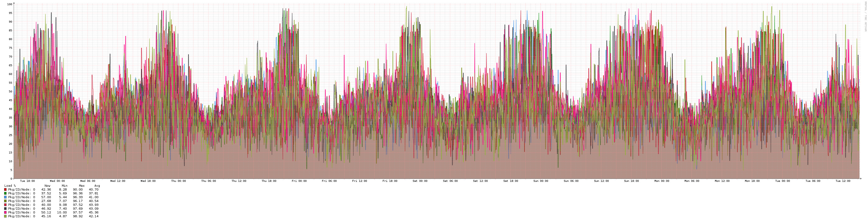Click the Avg value 40.70
Viewport: 868px width, 220px height.
pos(94,190)
